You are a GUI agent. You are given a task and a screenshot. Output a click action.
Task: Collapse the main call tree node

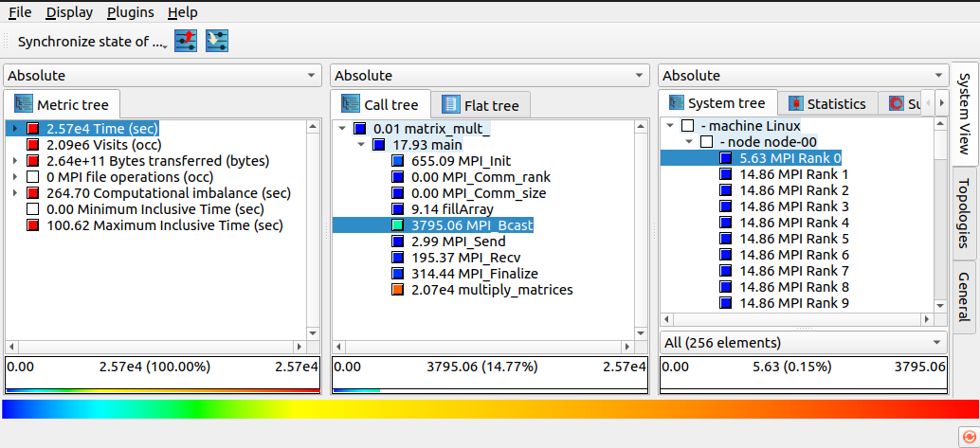[x=360, y=145]
